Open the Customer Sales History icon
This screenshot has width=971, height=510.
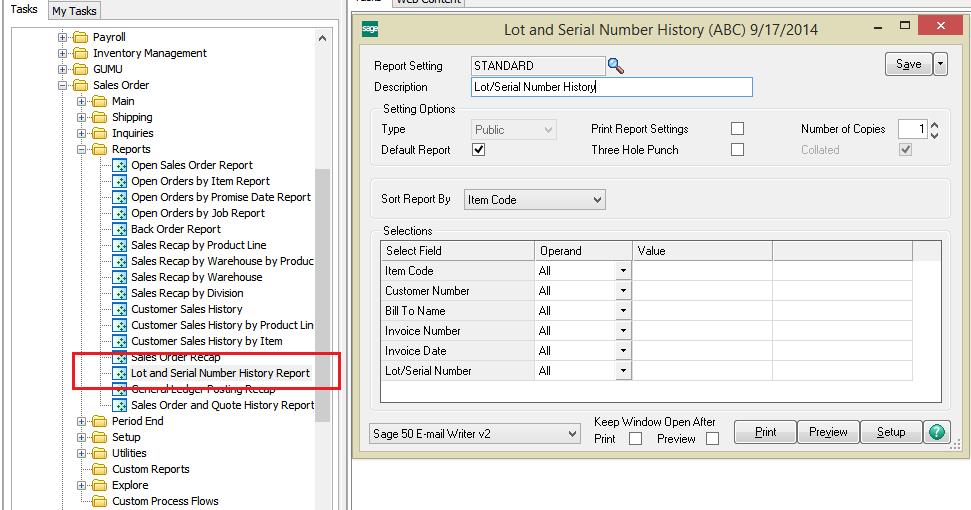point(120,309)
